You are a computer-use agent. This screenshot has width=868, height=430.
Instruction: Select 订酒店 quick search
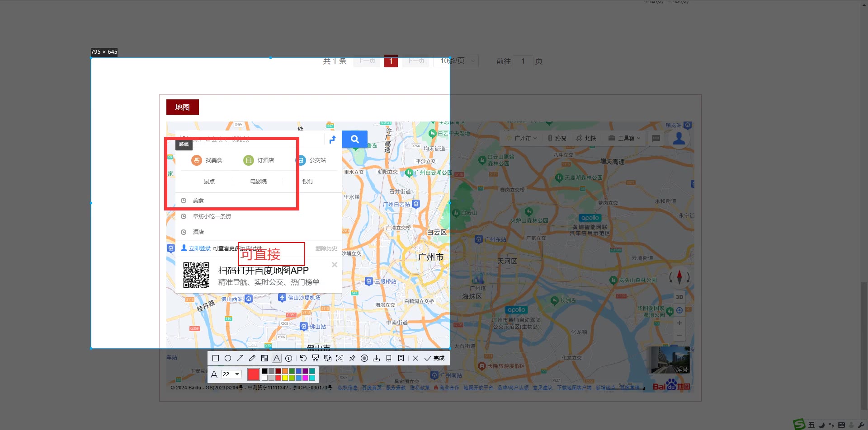tap(259, 160)
